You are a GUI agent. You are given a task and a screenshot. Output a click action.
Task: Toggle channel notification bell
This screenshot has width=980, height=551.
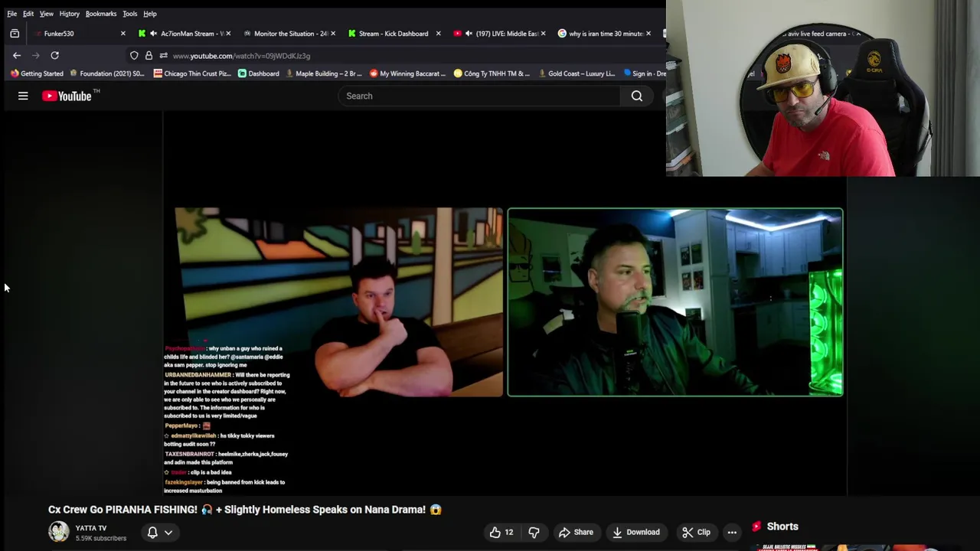click(152, 533)
